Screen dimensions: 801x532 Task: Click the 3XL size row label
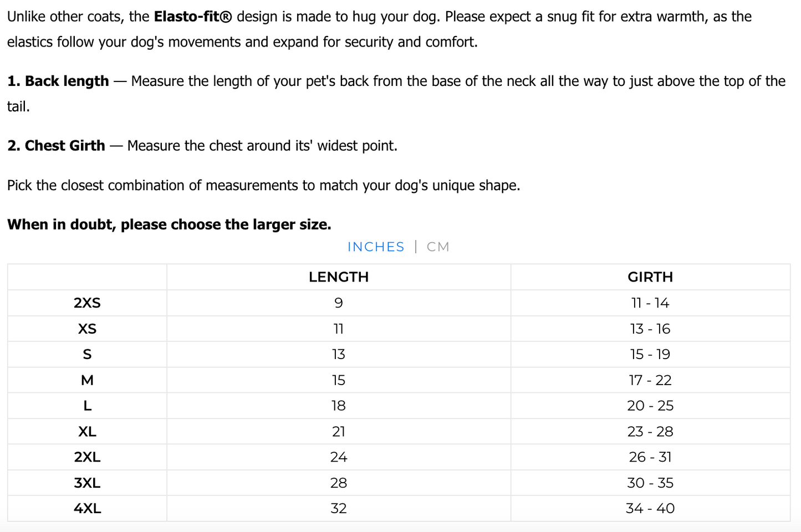click(x=87, y=483)
